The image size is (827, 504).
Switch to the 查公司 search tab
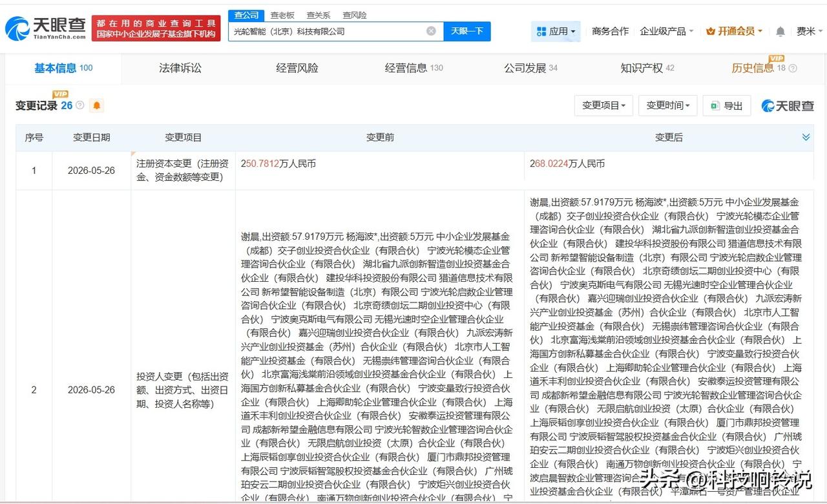[x=246, y=15]
